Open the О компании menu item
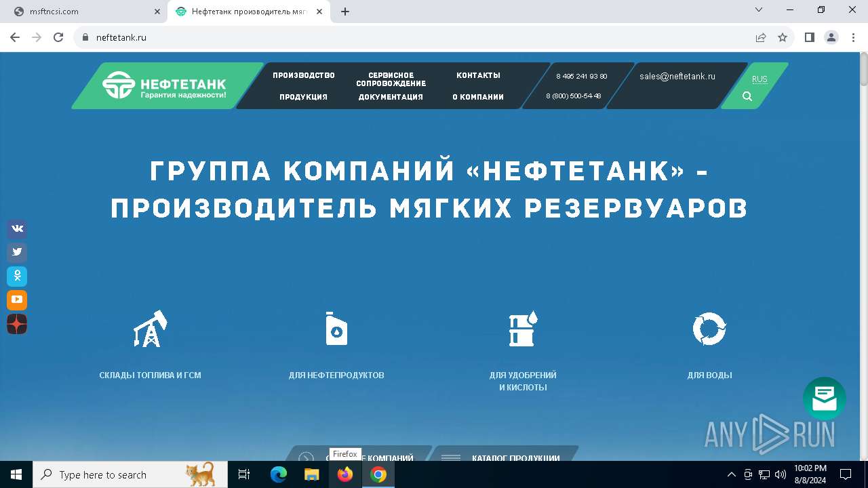 478,97
